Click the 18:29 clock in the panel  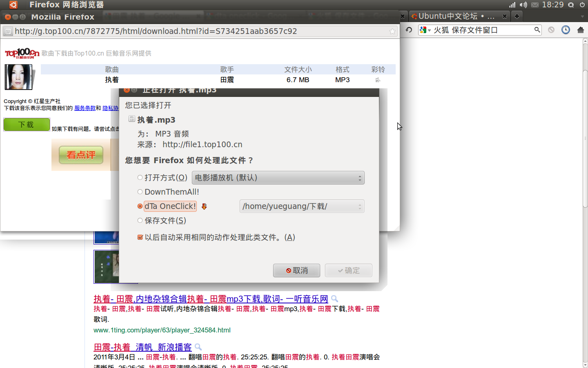pos(553,5)
